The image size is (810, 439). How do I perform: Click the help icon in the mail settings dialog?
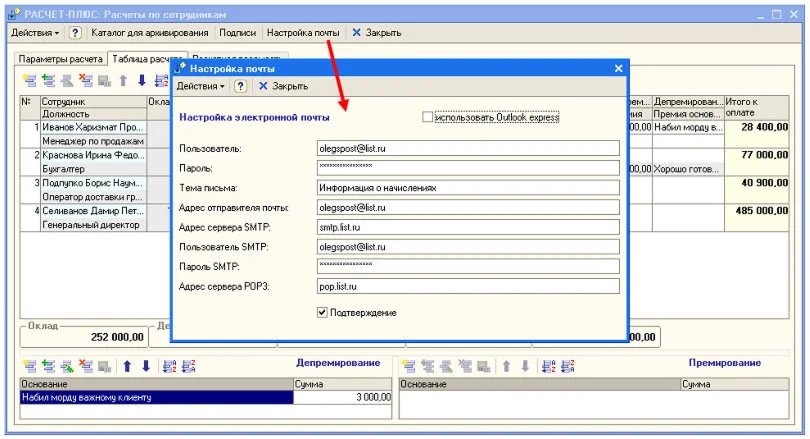tap(240, 87)
